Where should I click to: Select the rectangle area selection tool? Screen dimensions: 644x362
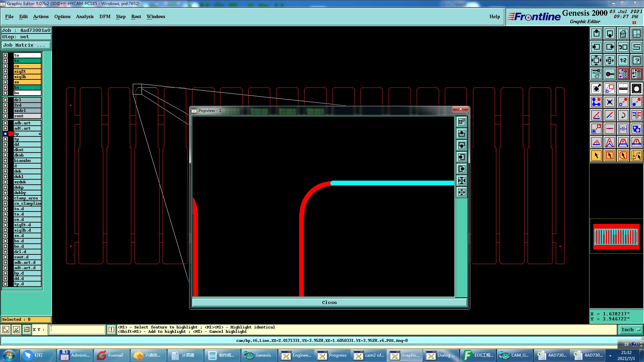click(610, 156)
